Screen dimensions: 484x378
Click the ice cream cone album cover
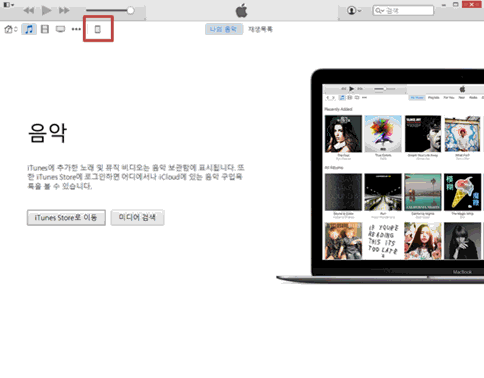point(463,192)
